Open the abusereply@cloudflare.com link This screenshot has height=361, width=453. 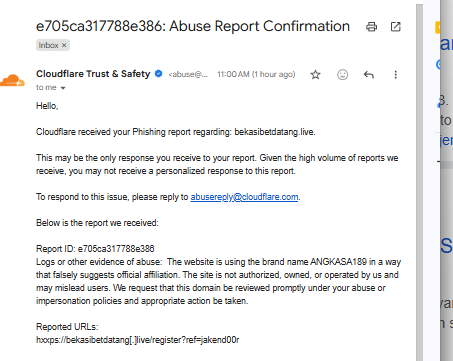244,197
